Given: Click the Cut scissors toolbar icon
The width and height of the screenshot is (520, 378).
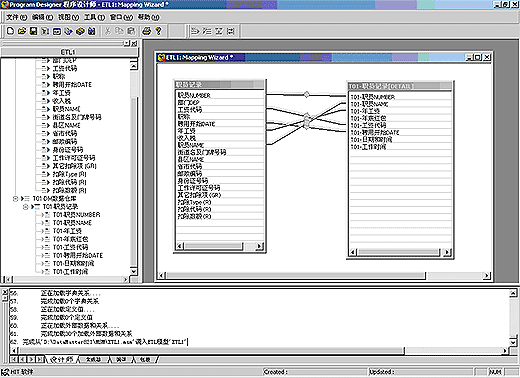Looking at the screenshot, I should coord(108,31).
